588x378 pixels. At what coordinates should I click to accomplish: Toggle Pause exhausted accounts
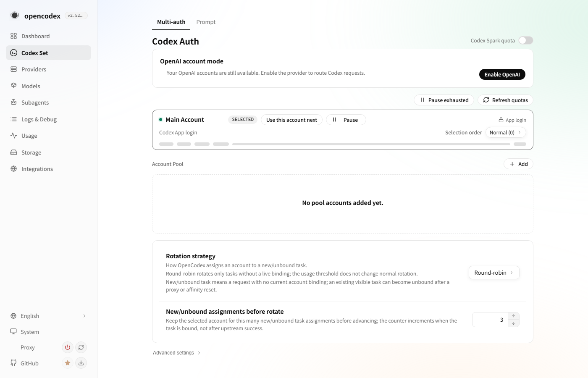coord(444,100)
